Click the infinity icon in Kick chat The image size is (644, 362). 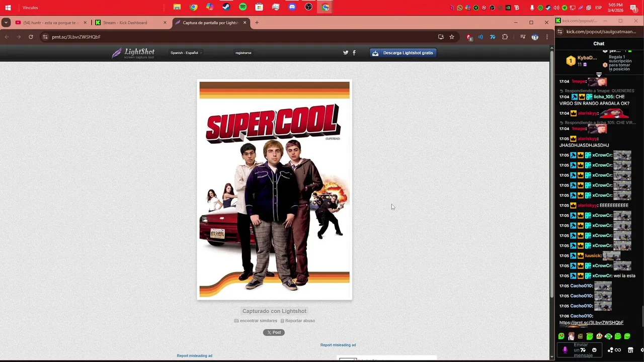click(618, 350)
